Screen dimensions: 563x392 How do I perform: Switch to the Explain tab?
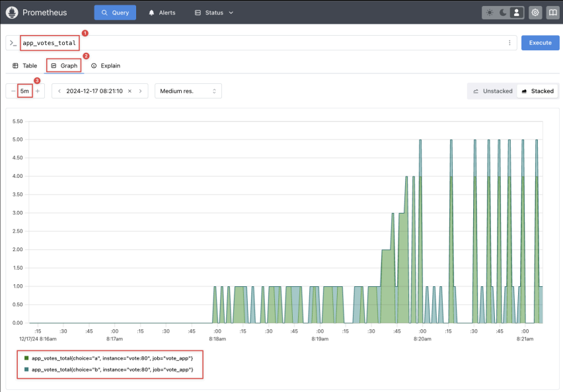click(106, 65)
